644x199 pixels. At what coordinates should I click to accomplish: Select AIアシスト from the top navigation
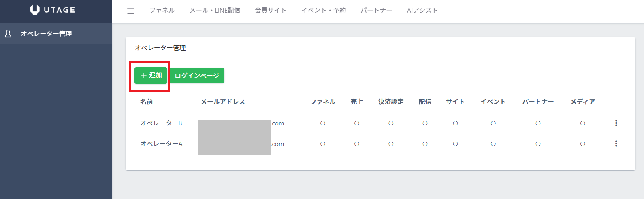[x=422, y=11]
